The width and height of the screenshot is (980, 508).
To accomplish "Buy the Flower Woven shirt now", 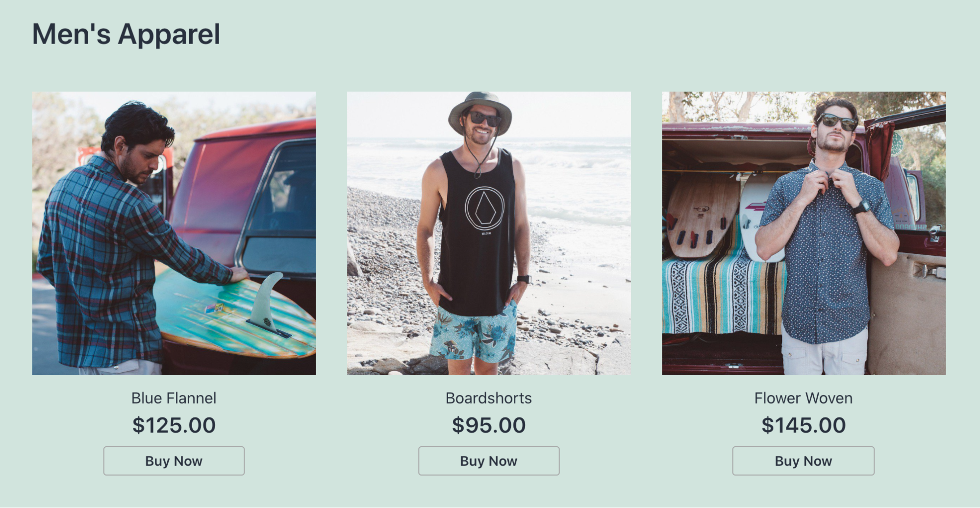I will (x=803, y=461).
